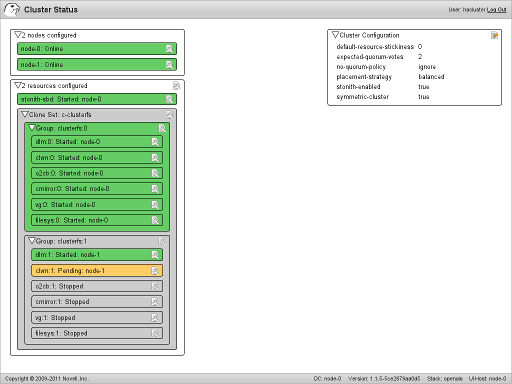
Task: Collapse Group clusterfs:1 disclosure triangle
Action: pyautogui.click(x=32, y=241)
